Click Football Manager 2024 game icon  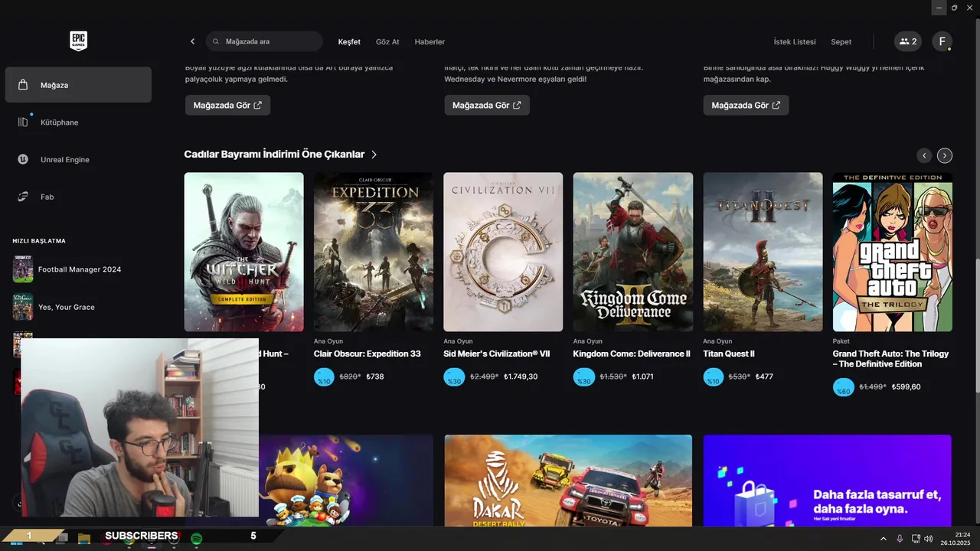pos(23,269)
